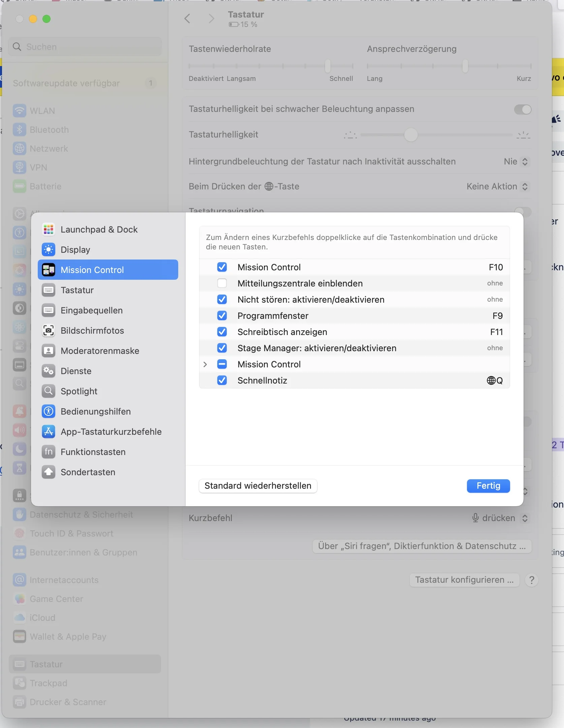Click the iCloud icon in the sidebar
This screenshot has height=728, width=564.
click(20, 618)
